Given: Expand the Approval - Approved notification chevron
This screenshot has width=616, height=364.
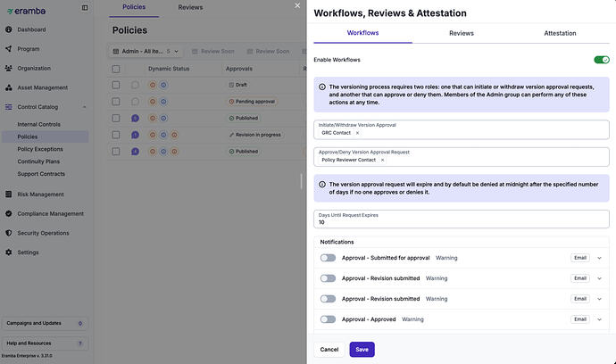Looking at the screenshot, I should 600,319.
